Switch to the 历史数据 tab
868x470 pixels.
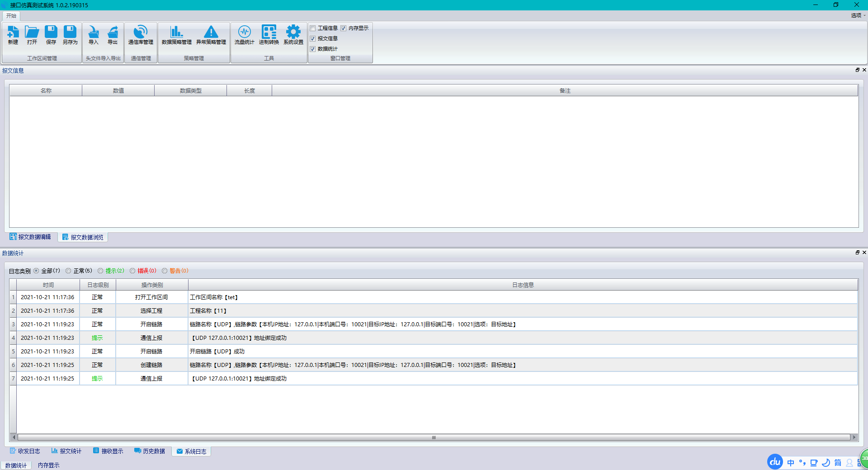pos(150,451)
